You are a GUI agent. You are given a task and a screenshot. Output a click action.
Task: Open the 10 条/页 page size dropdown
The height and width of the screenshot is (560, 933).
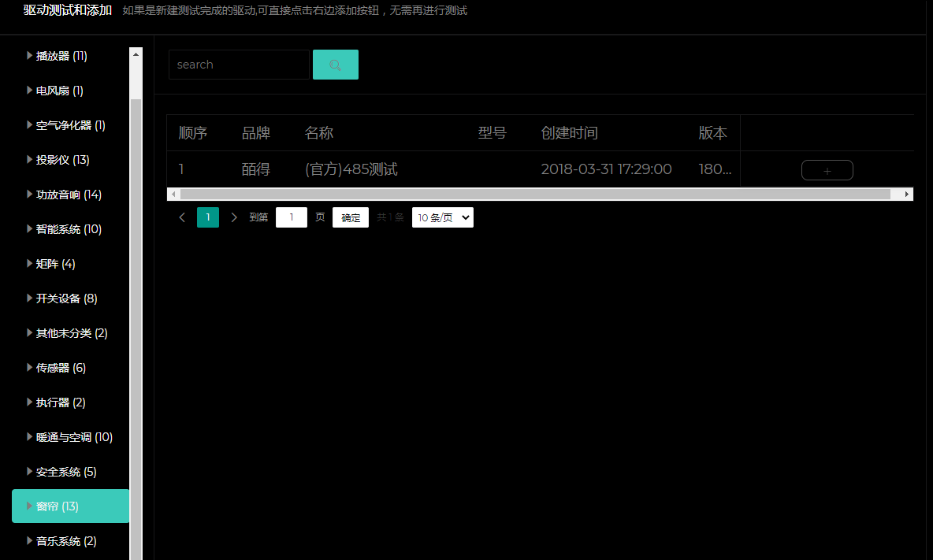[x=442, y=217]
